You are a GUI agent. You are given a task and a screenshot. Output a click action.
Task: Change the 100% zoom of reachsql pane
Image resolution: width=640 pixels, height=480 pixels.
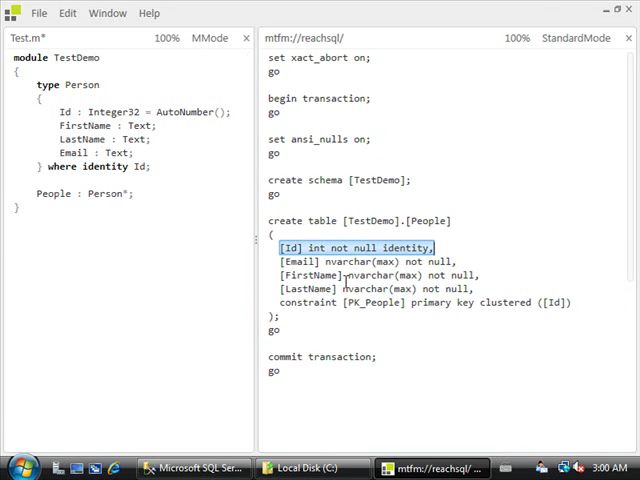pyautogui.click(x=517, y=38)
